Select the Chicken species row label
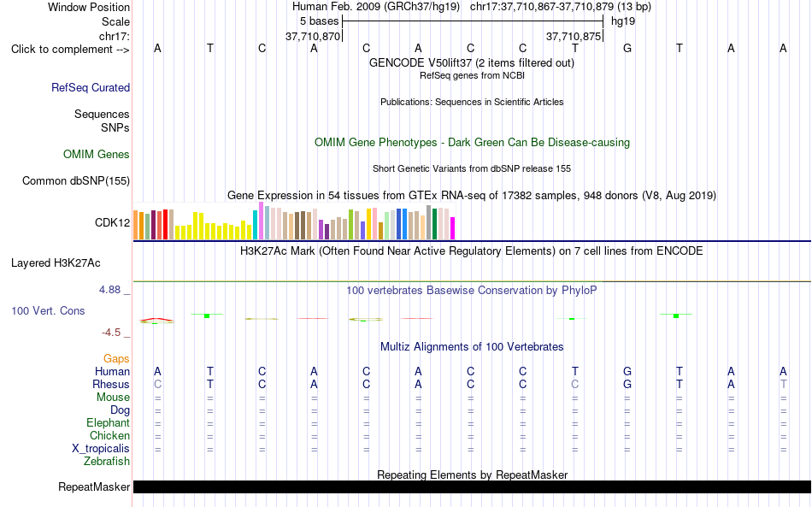The image size is (812, 507). coord(109,435)
